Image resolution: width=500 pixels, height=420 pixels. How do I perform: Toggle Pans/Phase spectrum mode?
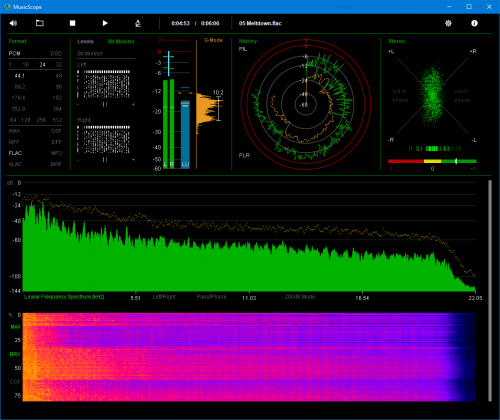212,297
